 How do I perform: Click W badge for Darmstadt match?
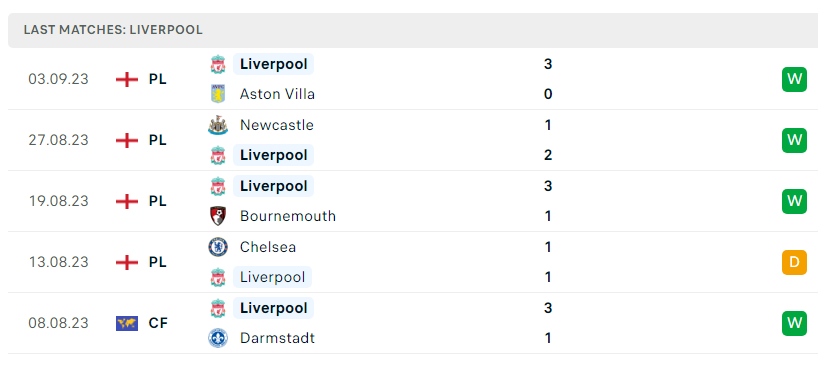tap(794, 323)
